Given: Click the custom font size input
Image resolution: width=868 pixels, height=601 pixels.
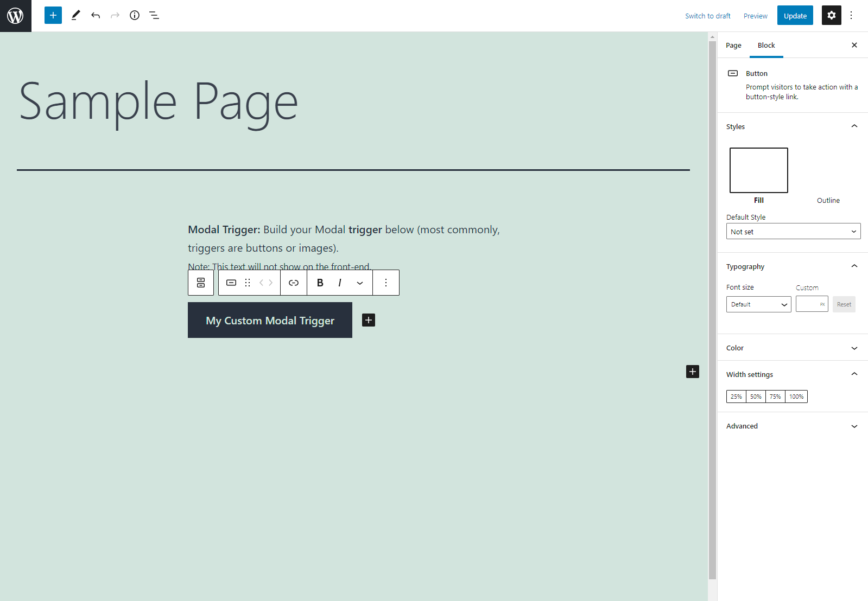Looking at the screenshot, I should [812, 304].
